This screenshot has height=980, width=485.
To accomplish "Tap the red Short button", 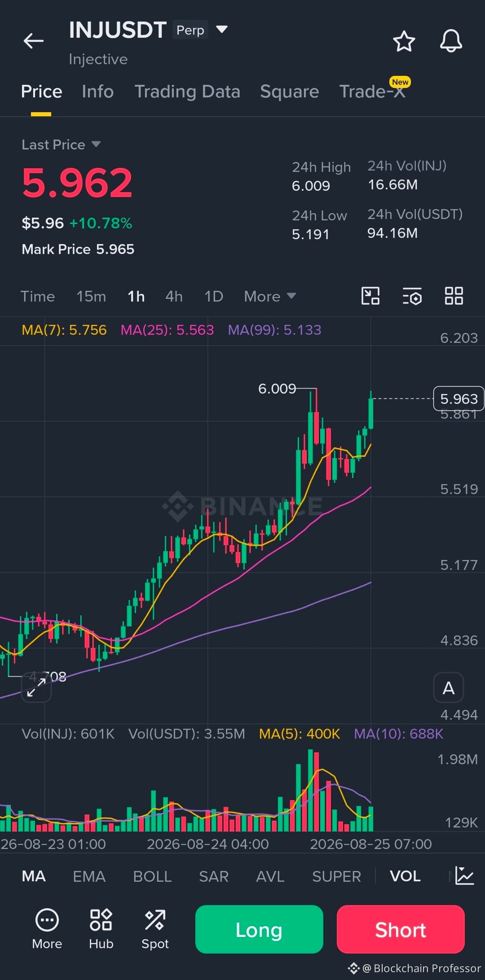I will click(x=401, y=929).
